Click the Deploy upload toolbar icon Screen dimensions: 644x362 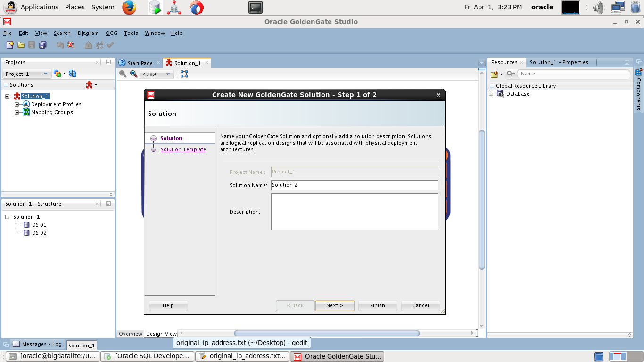88,45
